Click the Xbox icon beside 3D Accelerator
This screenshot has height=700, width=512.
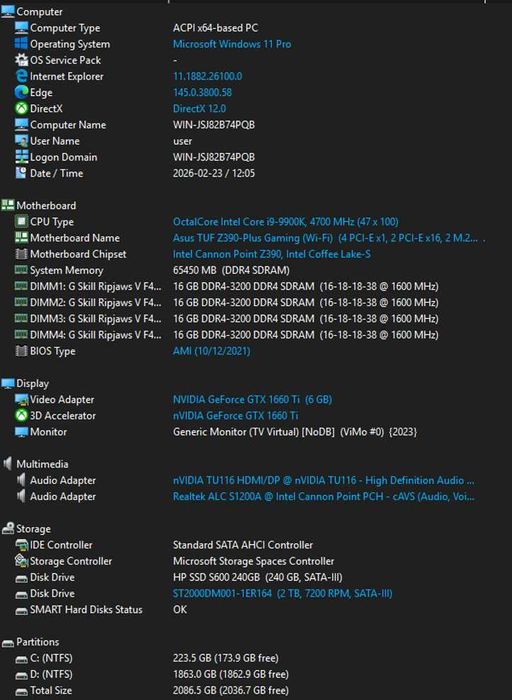(21, 415)
